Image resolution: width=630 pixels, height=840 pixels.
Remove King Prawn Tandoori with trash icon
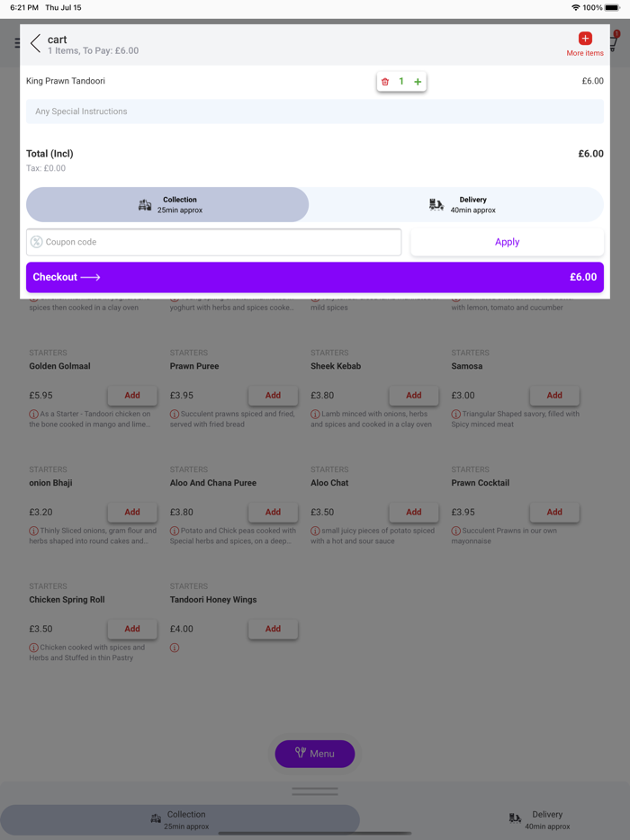click(x=385, y=82)
